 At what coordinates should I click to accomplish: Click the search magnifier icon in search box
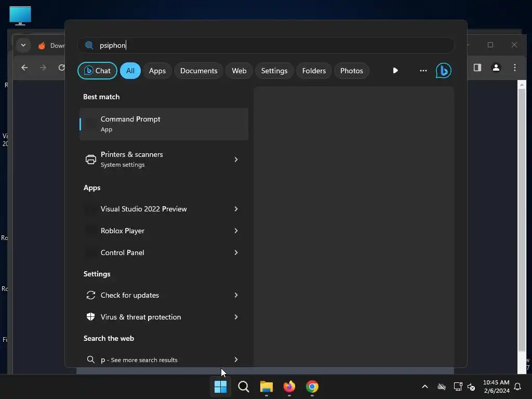(x=89, y=45)
